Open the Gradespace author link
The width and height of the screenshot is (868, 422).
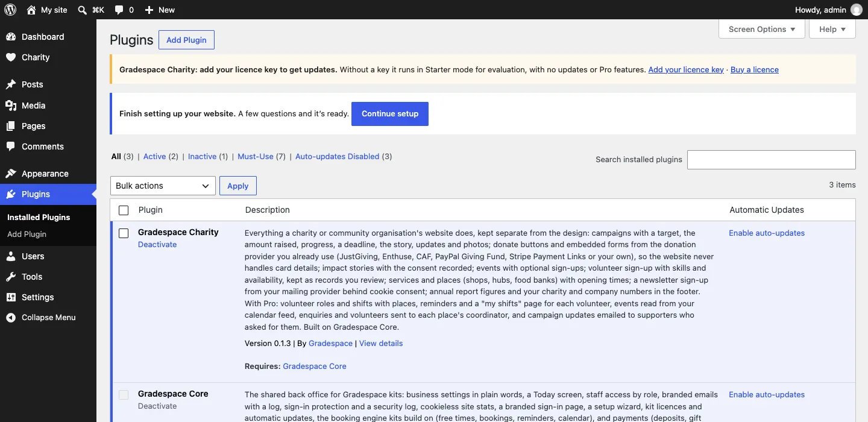330,343
